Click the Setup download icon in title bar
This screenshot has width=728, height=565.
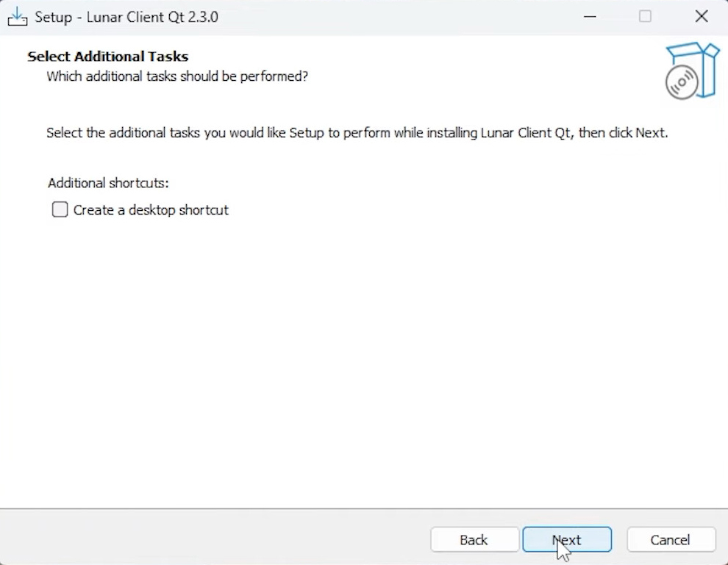click(x=17, y=17)
